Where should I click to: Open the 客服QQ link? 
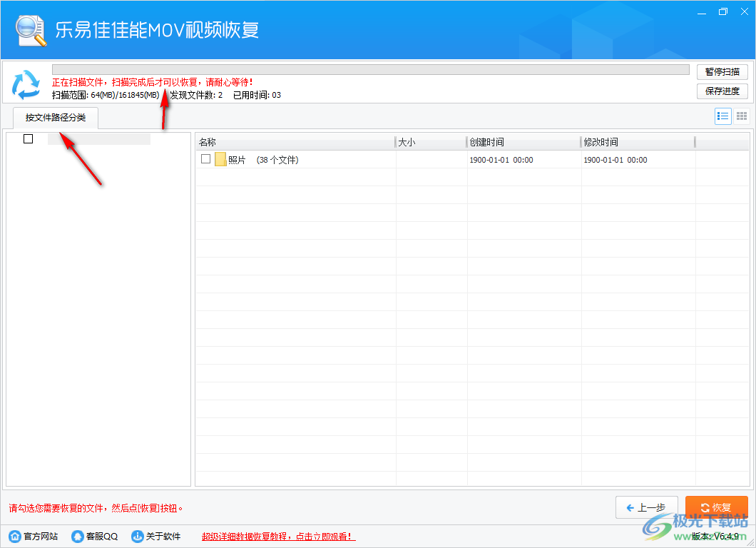coord(102,537)
